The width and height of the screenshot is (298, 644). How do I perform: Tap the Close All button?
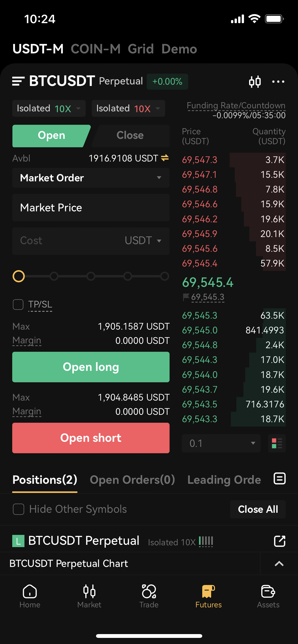pyautogui.click(x=258, y=509)
